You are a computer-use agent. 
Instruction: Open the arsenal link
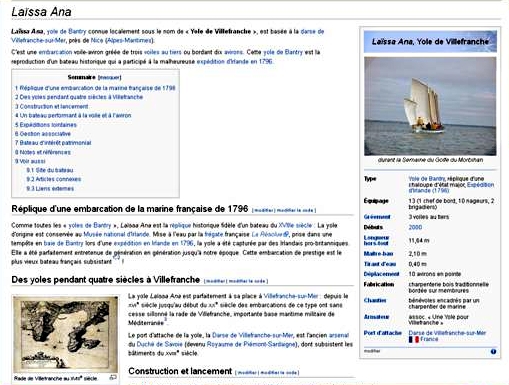(339, 335)
